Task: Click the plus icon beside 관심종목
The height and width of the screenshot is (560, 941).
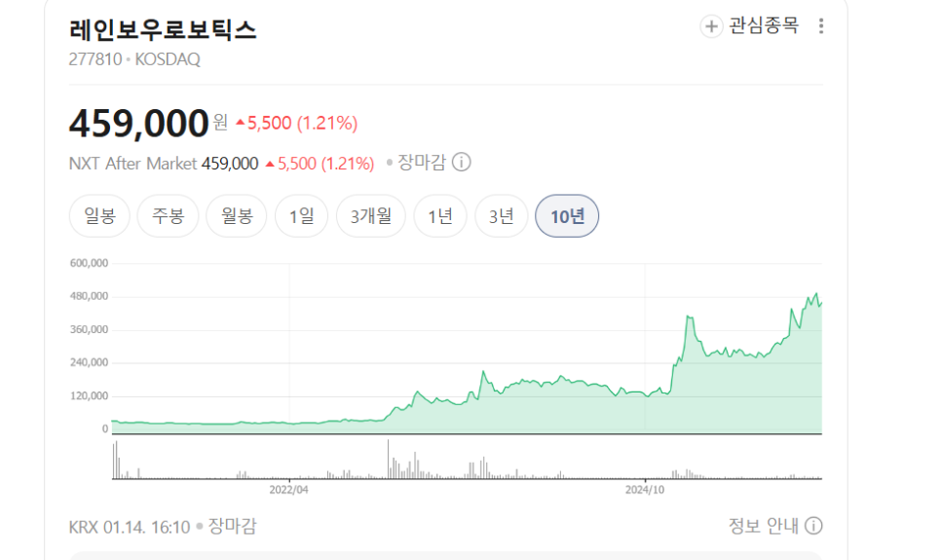Action: pos(711,26)
